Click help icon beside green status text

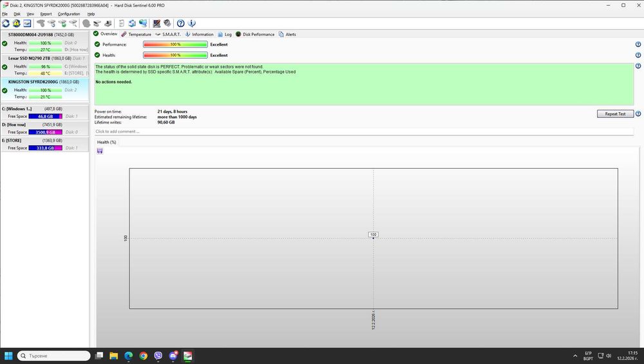click(x=638, y=66)
